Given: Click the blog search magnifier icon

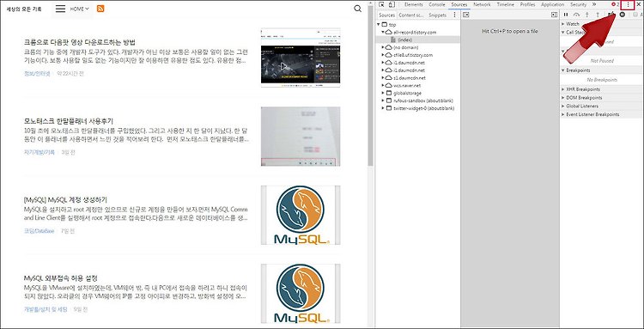Looking at the screenshot, I should click(357, 9).
